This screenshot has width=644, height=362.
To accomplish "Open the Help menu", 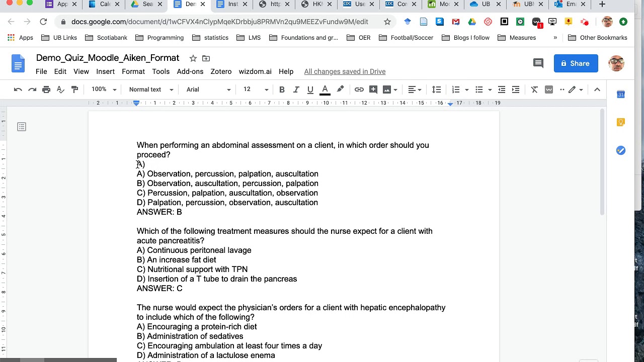I will (286, 71).
